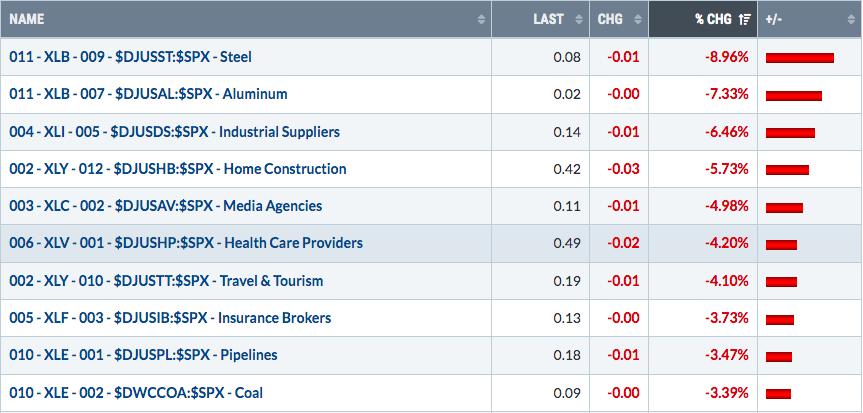Viewport: 863px width, 413px height.
Task: Click the -4.20% value in Health Care row
Action: point(727,243)
